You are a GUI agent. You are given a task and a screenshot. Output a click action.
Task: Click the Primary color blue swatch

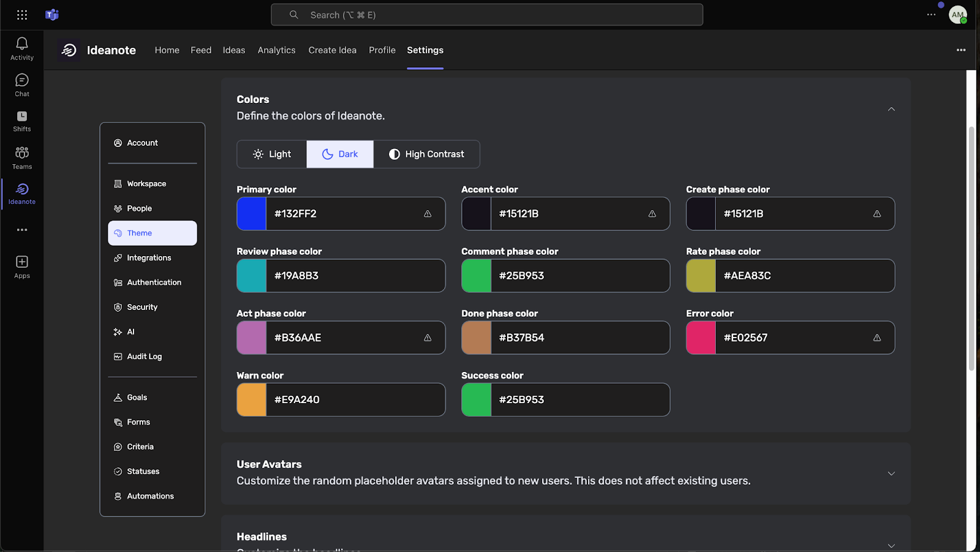[252, 214]
